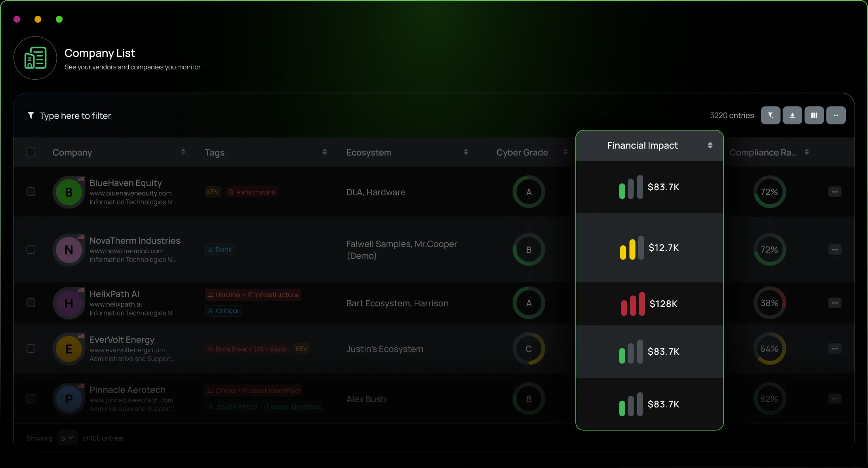Check the NovaTherm Industries row checkbox
This screenshot has height=468, width=868.
pyautogui.click(x=31, y=250)
